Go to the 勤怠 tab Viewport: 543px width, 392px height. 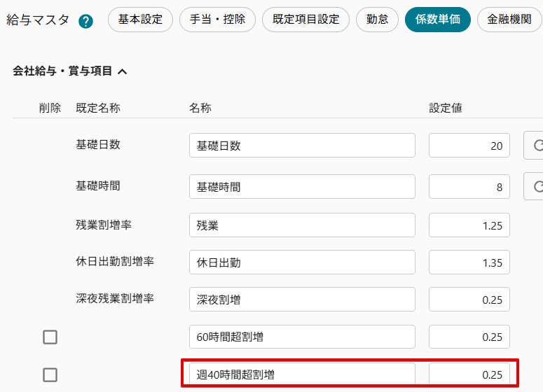click(x=377, y=20)
